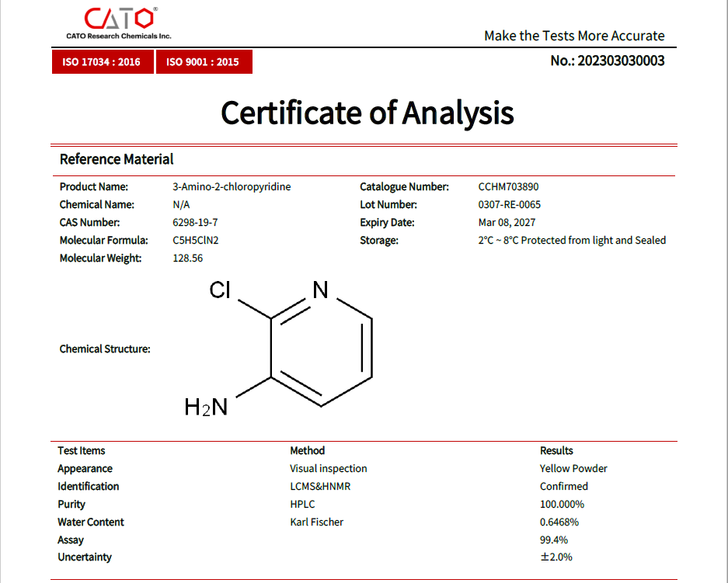
Task: Click the molecular weight value 128.56
Action: pos(187,259)
